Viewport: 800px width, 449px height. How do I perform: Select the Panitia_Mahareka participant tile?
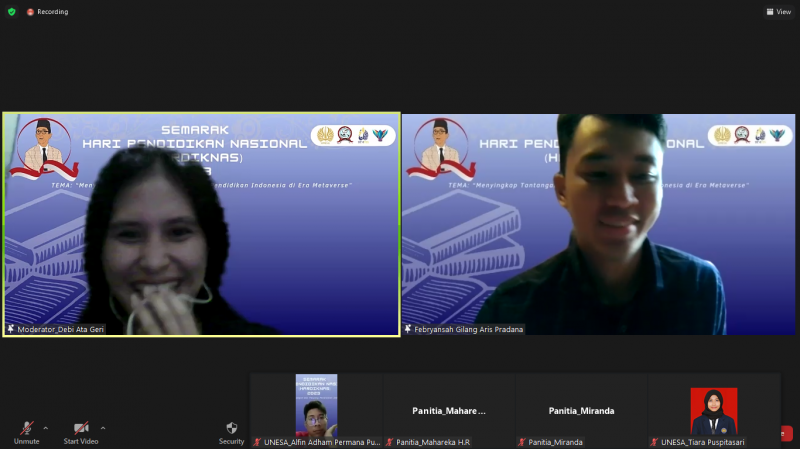(x=449, y=410)
